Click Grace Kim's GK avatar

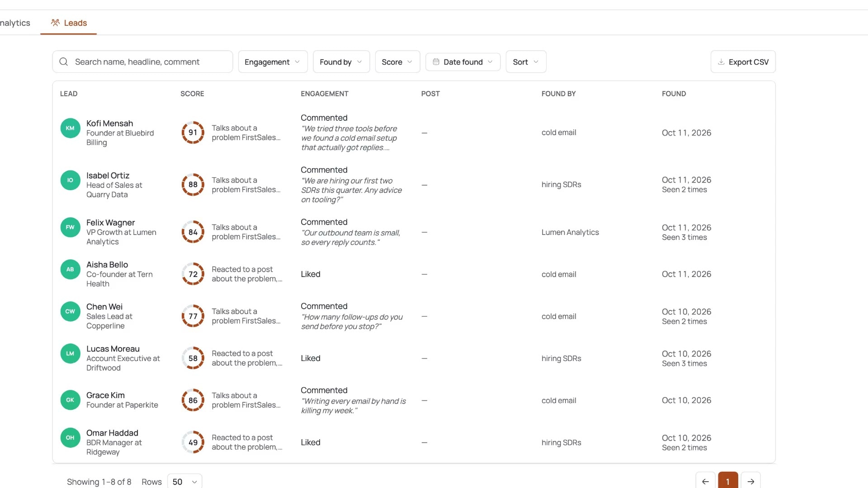[70, 400]
